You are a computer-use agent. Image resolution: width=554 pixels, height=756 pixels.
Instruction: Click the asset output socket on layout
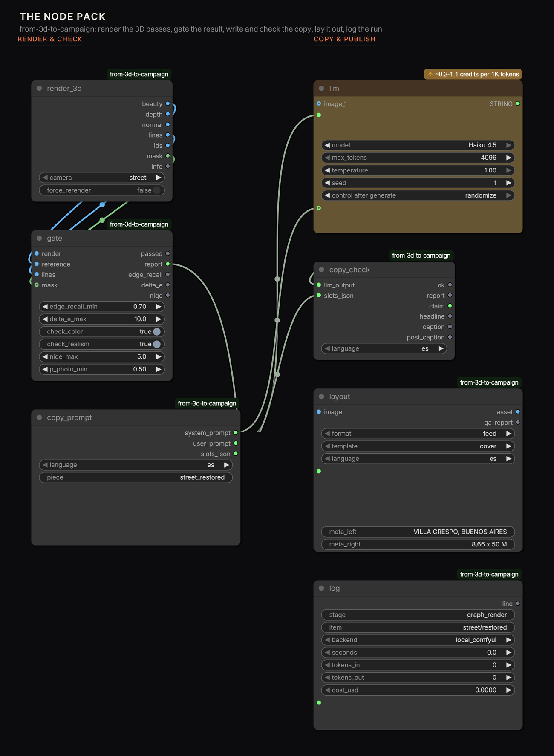tap(518, 412)
